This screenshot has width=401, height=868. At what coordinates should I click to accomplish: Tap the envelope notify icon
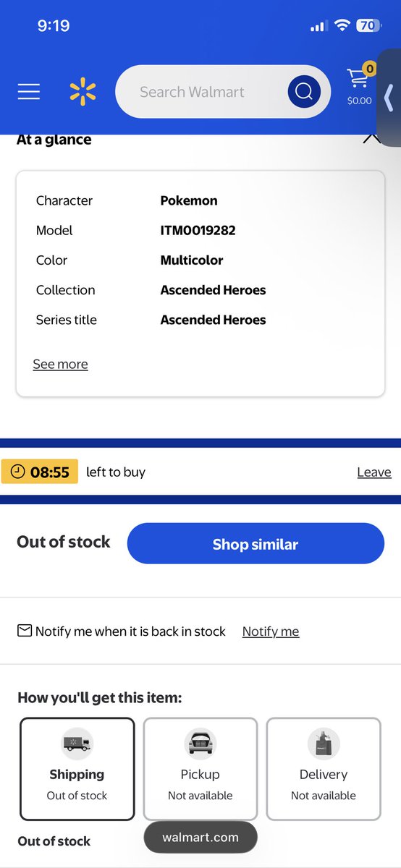coord(25,631)
